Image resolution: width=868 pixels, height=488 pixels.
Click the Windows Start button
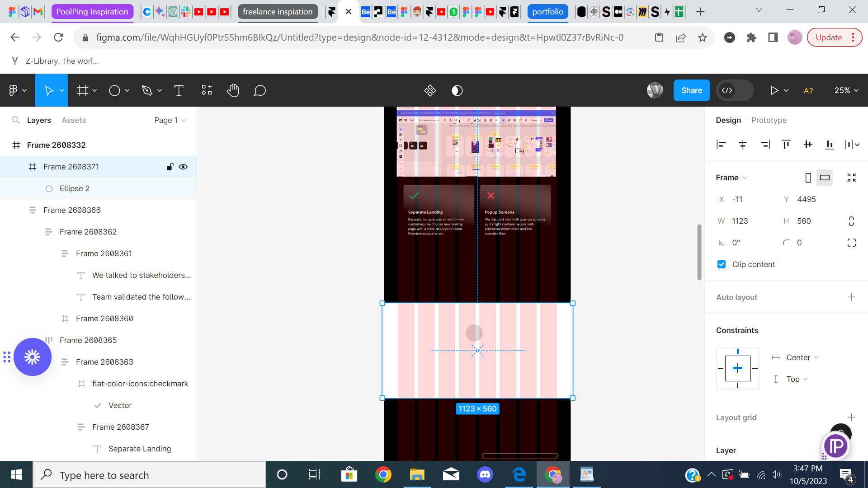16,474
